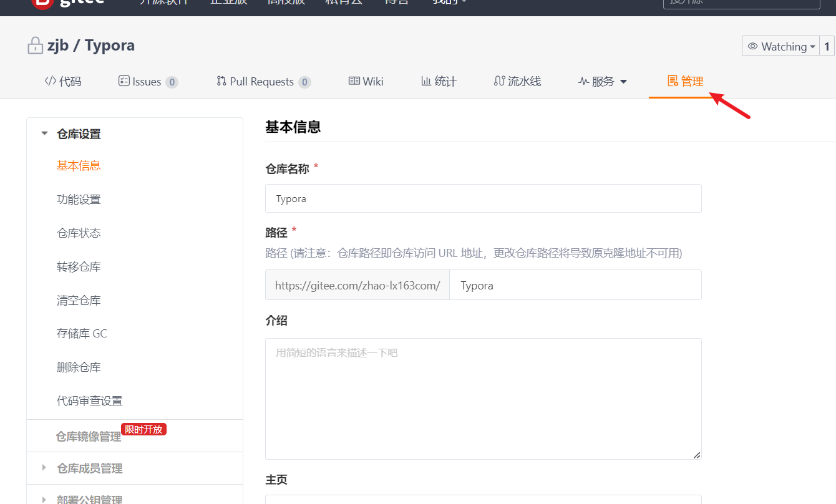
Task: Click the pulse icon on 服务 tab
Action: coord(583,81)
